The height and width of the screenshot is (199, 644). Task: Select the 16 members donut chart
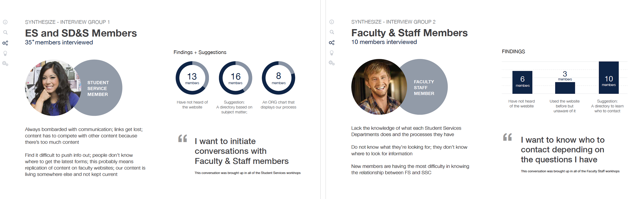point(235,78)
